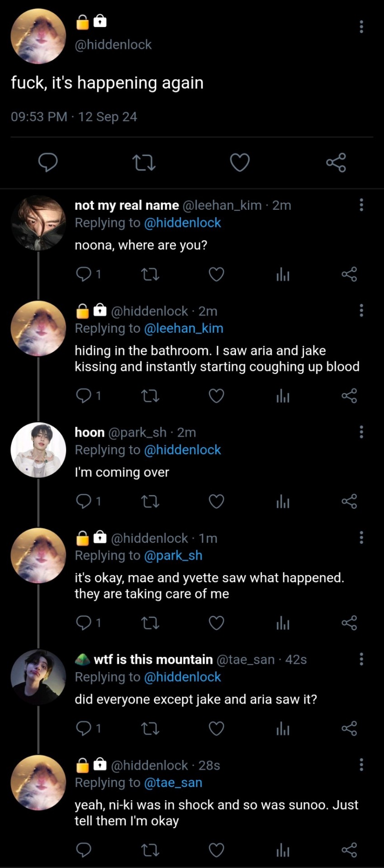This screenshot has width=384, height=868.
Task: Reply to the "mae and yvette" tweet
Action: pos(84,623)
